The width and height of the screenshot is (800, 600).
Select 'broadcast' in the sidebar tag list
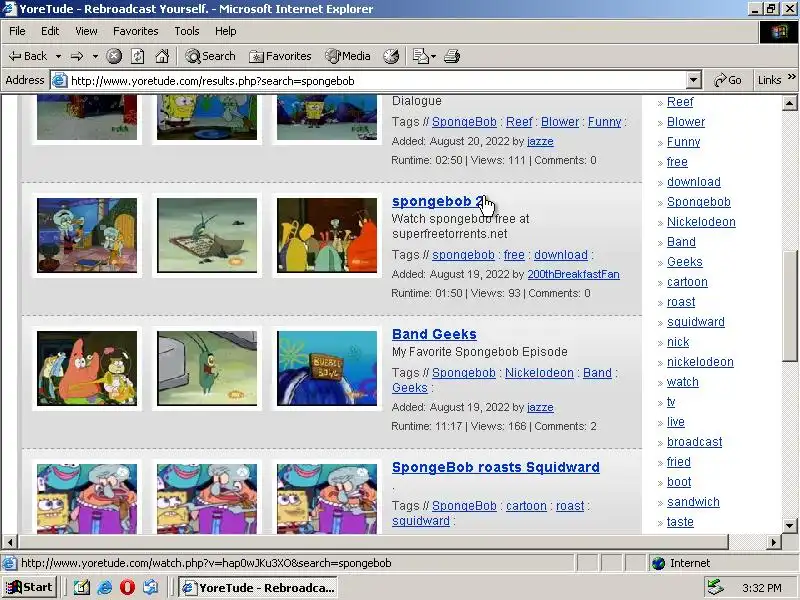(x=694, y=442)
